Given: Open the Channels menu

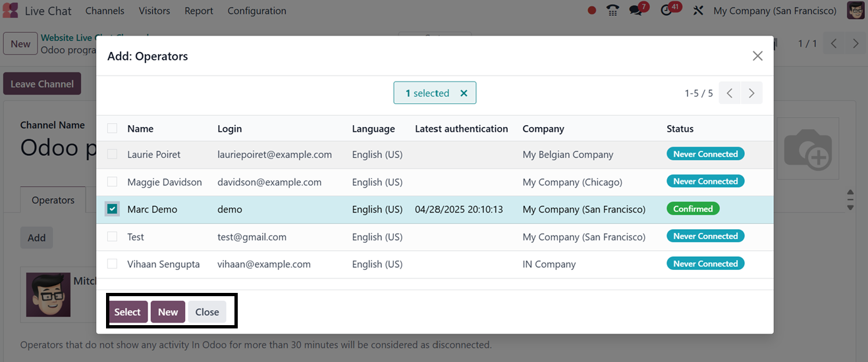Looking at the screenshot, I should coord(105,11).
